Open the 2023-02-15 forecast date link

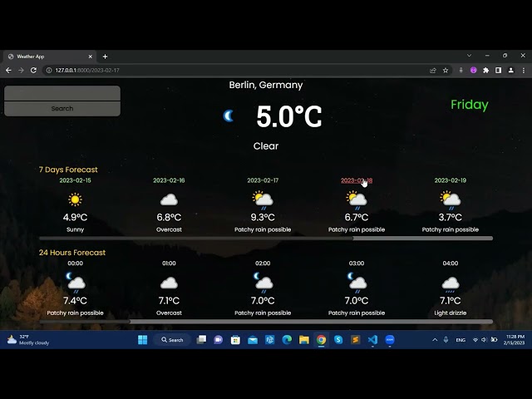(76, 180)
